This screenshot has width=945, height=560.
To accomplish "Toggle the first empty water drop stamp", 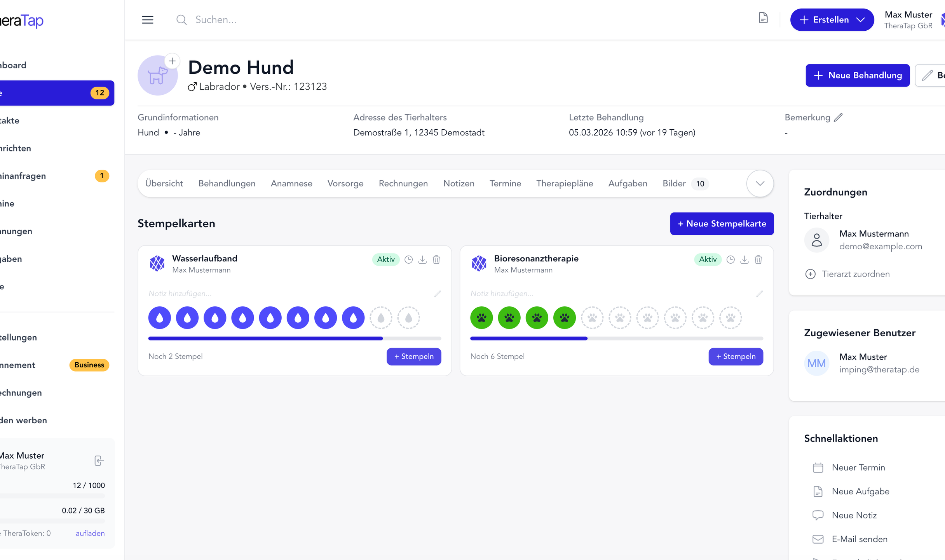I will [x=381, y=318].
